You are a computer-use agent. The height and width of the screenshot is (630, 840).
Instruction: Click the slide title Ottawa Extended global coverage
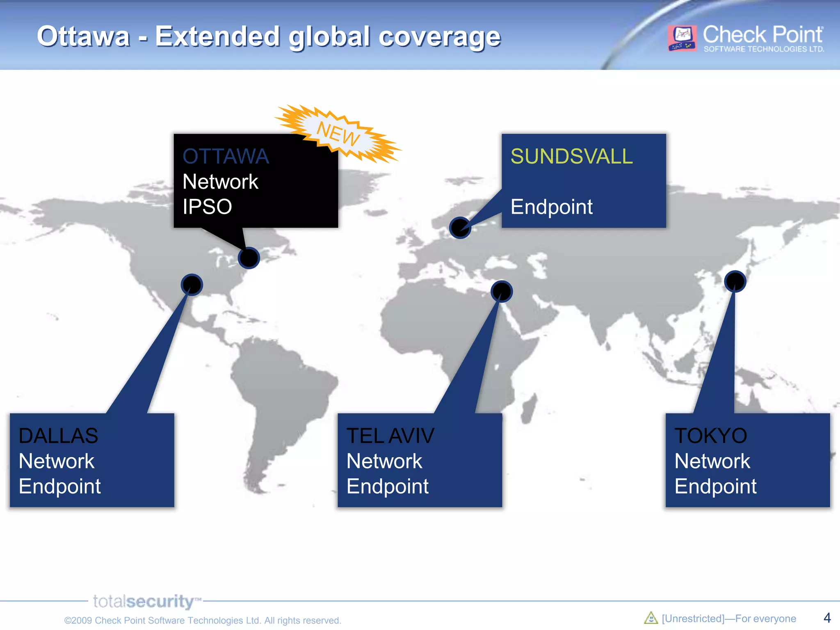point(269,37)
